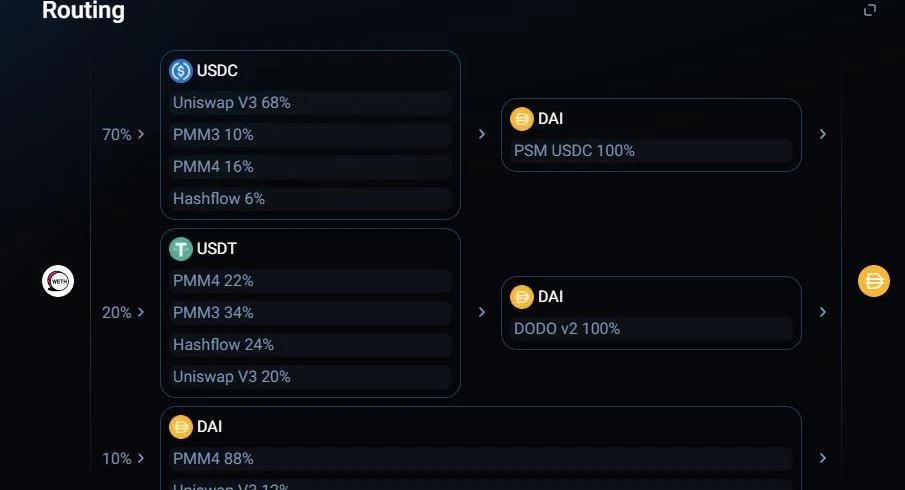Select the DODO v2 100% row
Image resolution: width=905 pixels, height=490 pixels.
pyautogui.click(x=652, y=328)
